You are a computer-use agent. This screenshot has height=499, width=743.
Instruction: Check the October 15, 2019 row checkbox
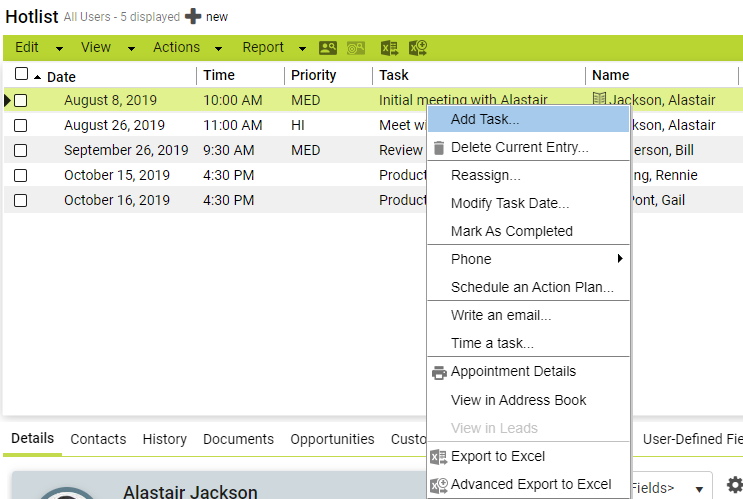point(20,175)
